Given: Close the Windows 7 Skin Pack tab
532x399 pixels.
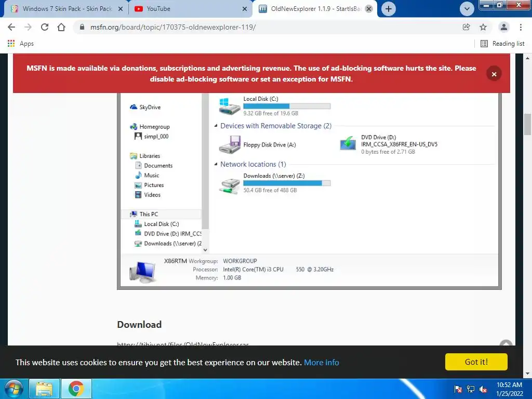Looking at the screenshot, I should pos(121,9).
